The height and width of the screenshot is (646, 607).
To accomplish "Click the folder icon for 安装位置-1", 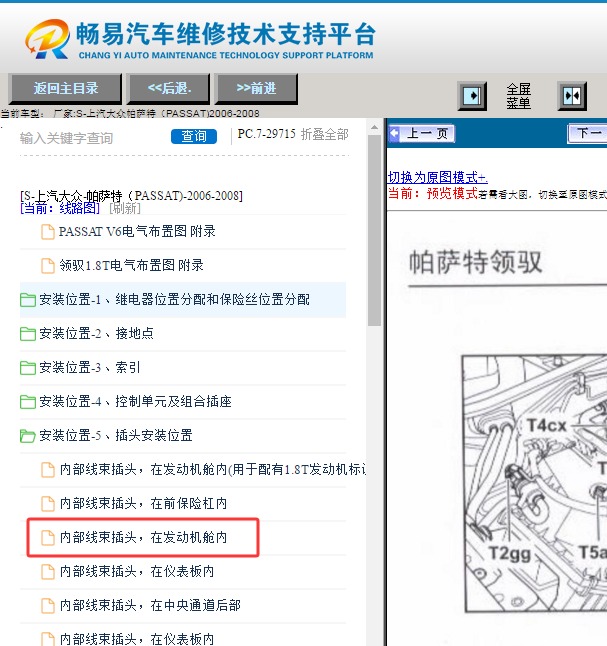I will click(x=28, y=300).
